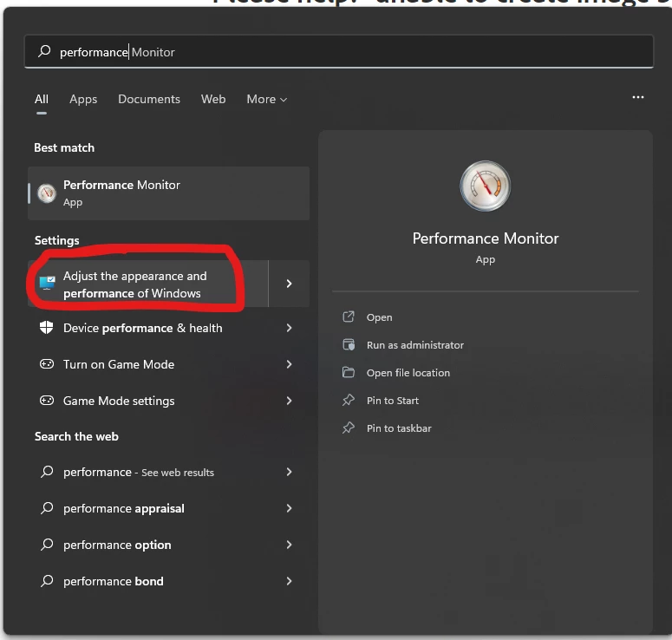Expand arrow for Turn on Game Mode
Viewport: 672px width, 640px height.
(x=289, y=364)
